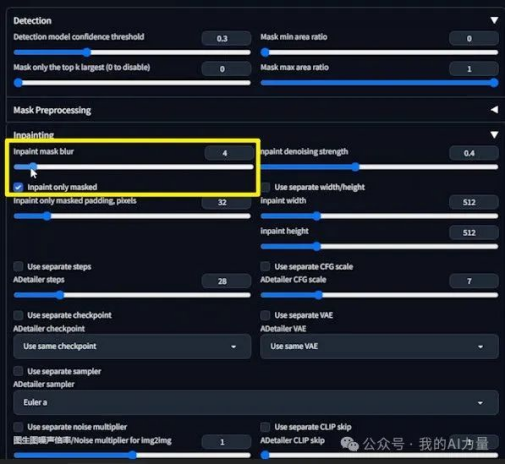The width and height of the screenshot is (505, 465).
Task: Click ADetailer steps number field
Action: (x=226, y=281)
